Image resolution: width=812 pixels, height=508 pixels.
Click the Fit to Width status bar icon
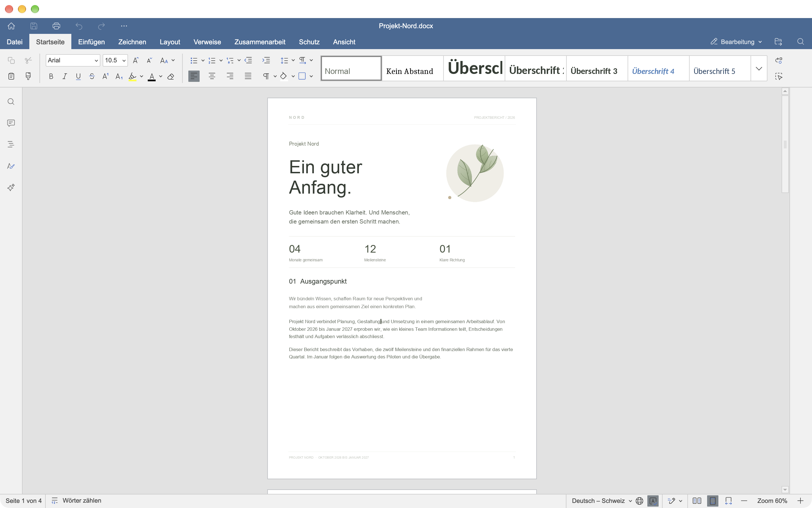(728, 501)
